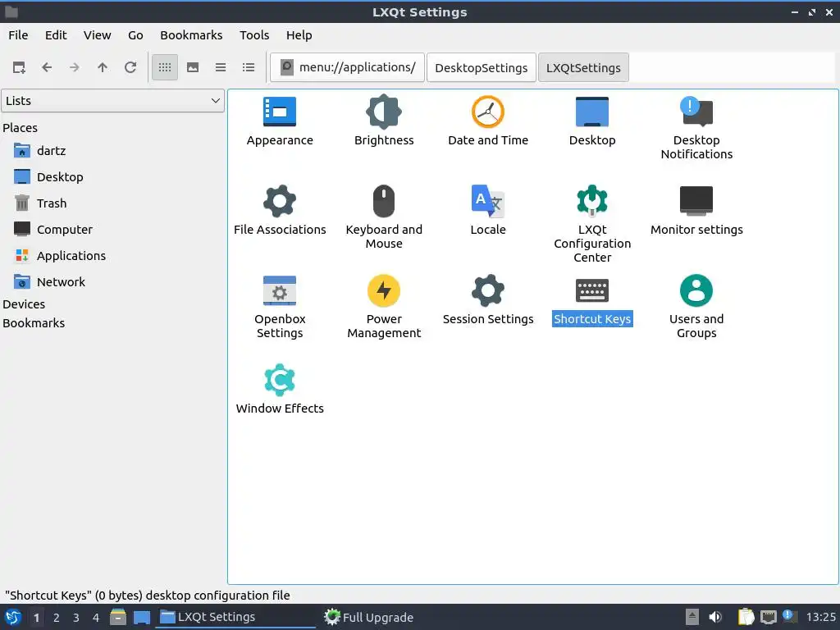Open Keyboard and Mouse settings
Image resolution: width=840 pixels, height=630 pixels.
pos(384,201)
